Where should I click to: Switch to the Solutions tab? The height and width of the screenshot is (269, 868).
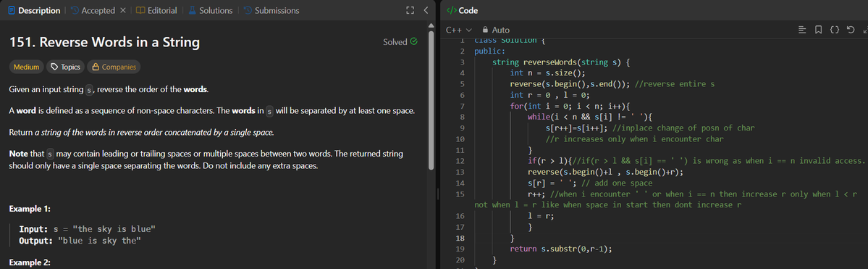click(x=211, y=11)
